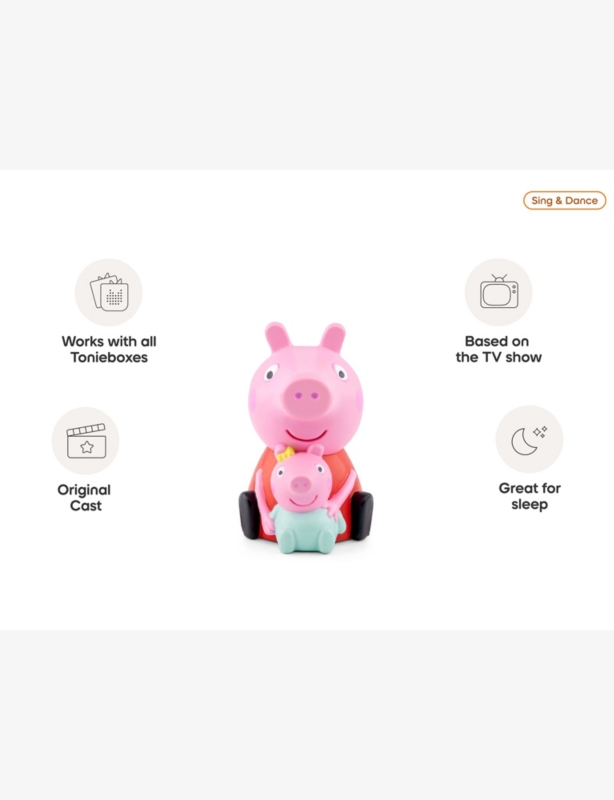Click the clapperboard Original Cast icon

click(x=85, y=441)
